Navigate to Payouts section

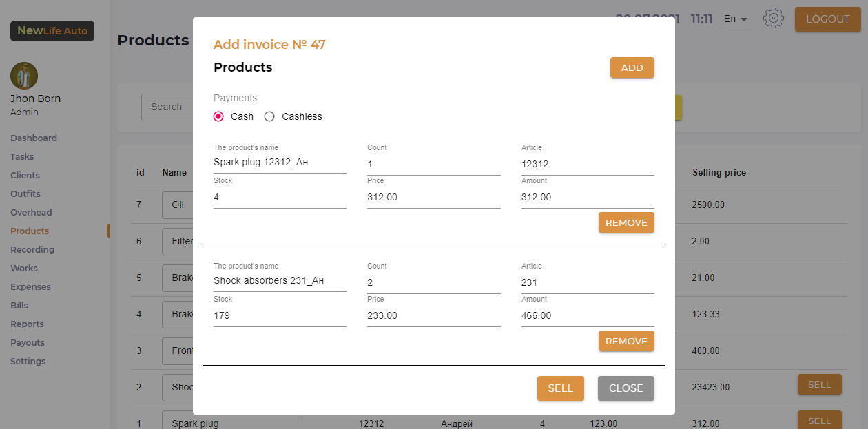click(28, 342)
